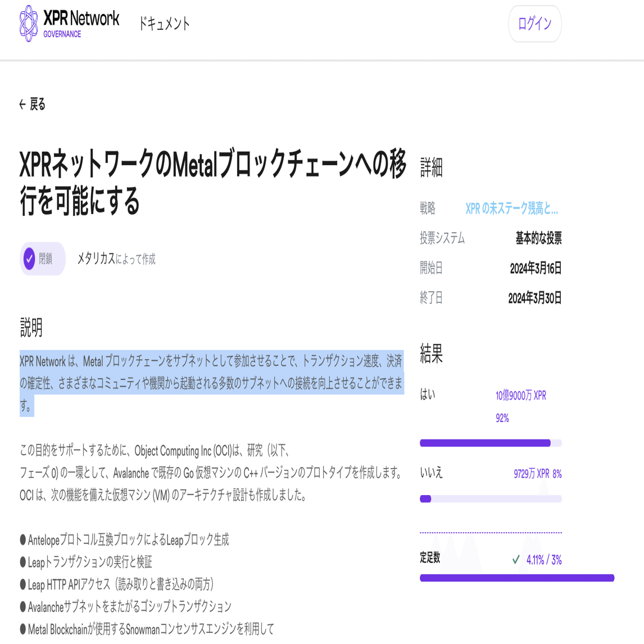Click the 説明 section heading
Viewport: 644px width, 644px height.
[x=31, y=328]
